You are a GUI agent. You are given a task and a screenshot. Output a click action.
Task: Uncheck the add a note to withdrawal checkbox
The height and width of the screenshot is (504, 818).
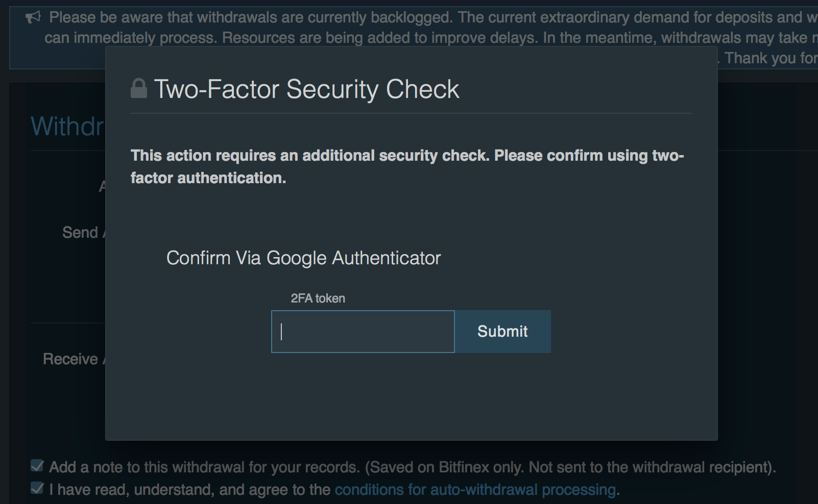pos(37,466)
